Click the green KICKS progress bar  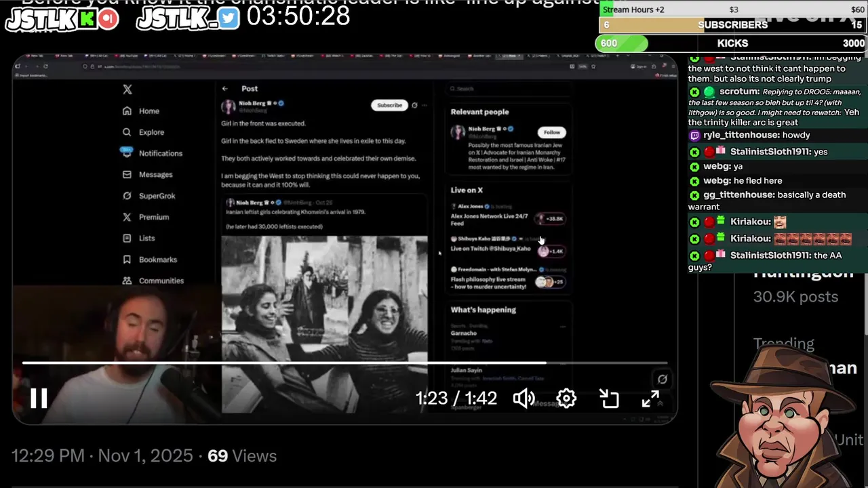621,43
